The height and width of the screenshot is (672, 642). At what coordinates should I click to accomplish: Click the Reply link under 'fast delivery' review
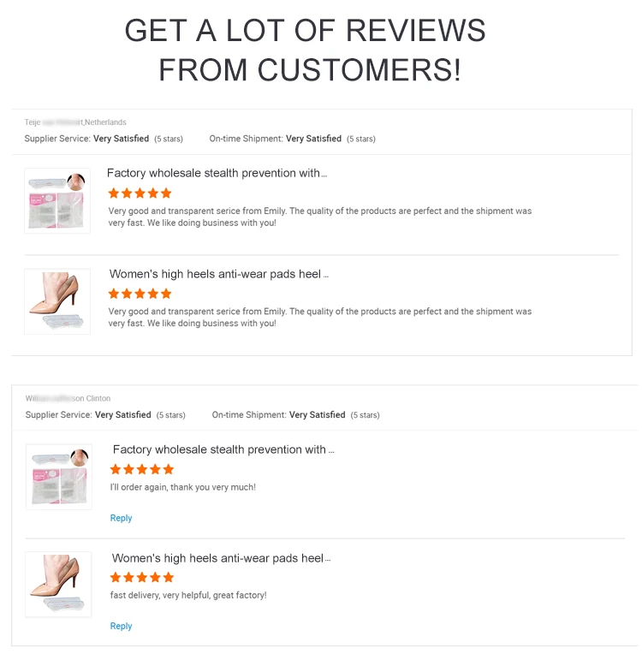point(121,626)
